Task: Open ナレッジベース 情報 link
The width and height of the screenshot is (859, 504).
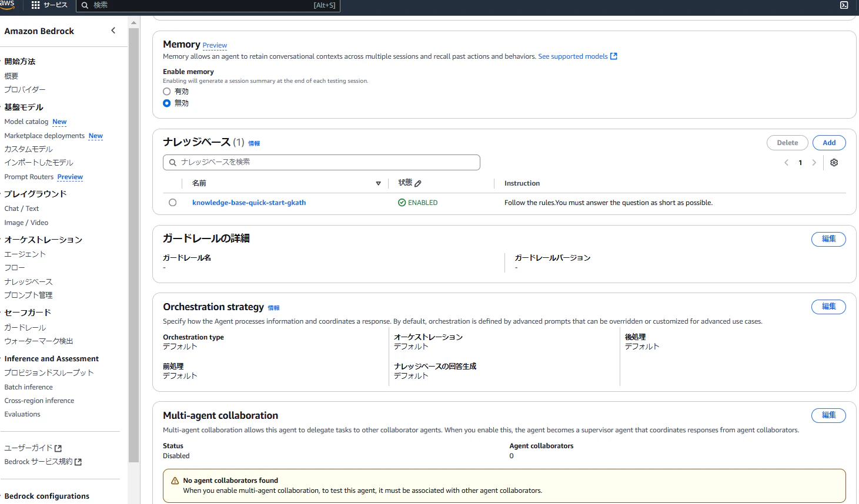Action: [x=254, y=143]
